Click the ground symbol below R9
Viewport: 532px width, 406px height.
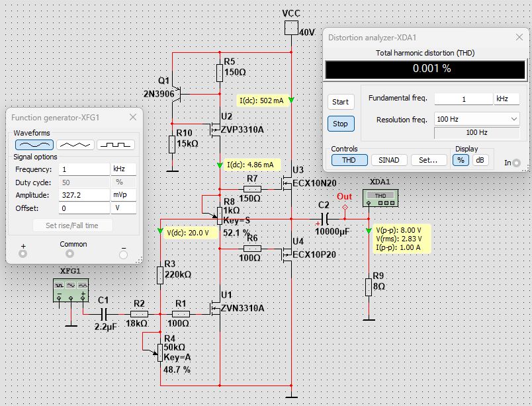[369, 319]
